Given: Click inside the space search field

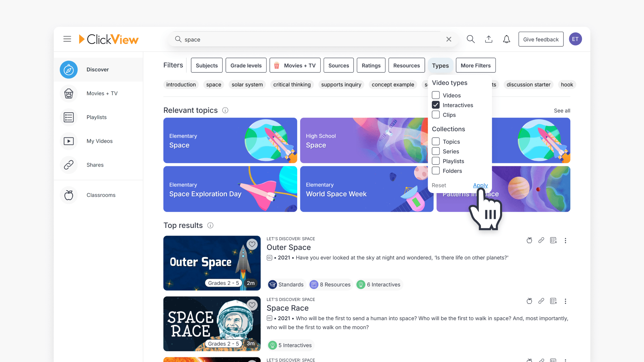Looking at the screenshot, I should coord(302,39).
